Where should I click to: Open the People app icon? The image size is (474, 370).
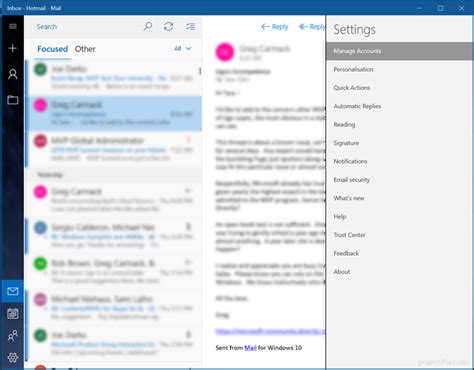(x=13, y=335)
